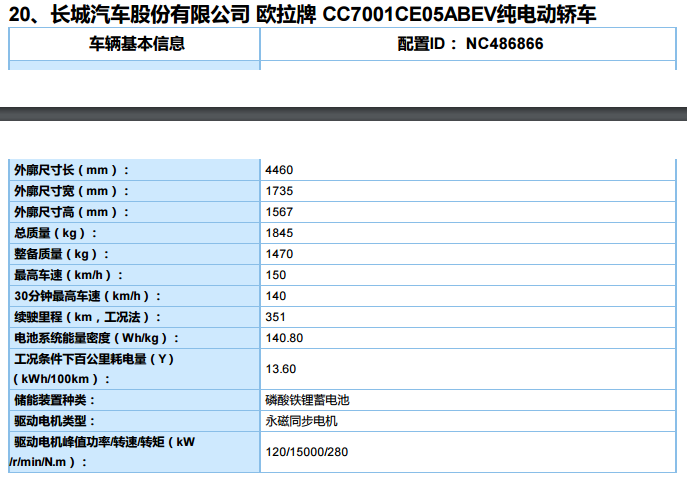Click the driving range value 351
Viewport: 687px width, 479px height.
276,317
